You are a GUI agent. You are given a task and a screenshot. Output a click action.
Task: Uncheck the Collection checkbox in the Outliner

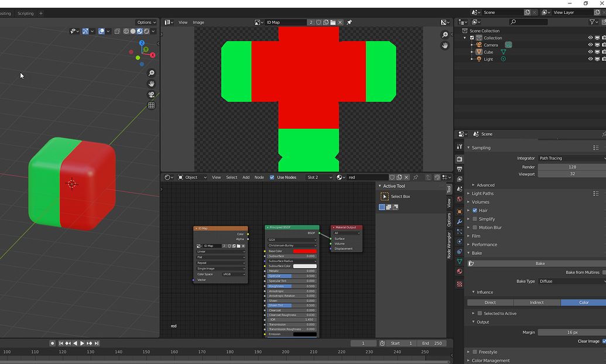click(471, 37)
